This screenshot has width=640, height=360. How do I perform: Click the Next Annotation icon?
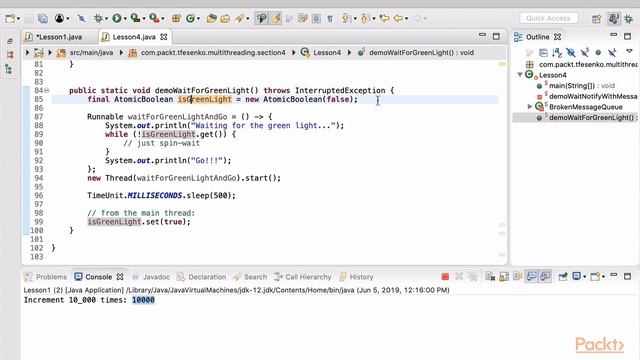pos(346,18)
